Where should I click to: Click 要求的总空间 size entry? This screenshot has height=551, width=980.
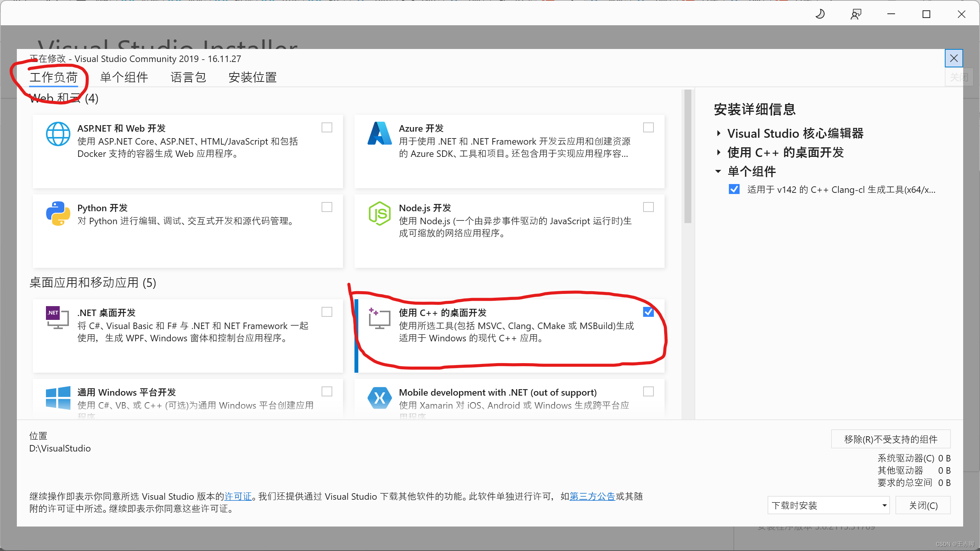pyautogui.click(x=914, y=483)
